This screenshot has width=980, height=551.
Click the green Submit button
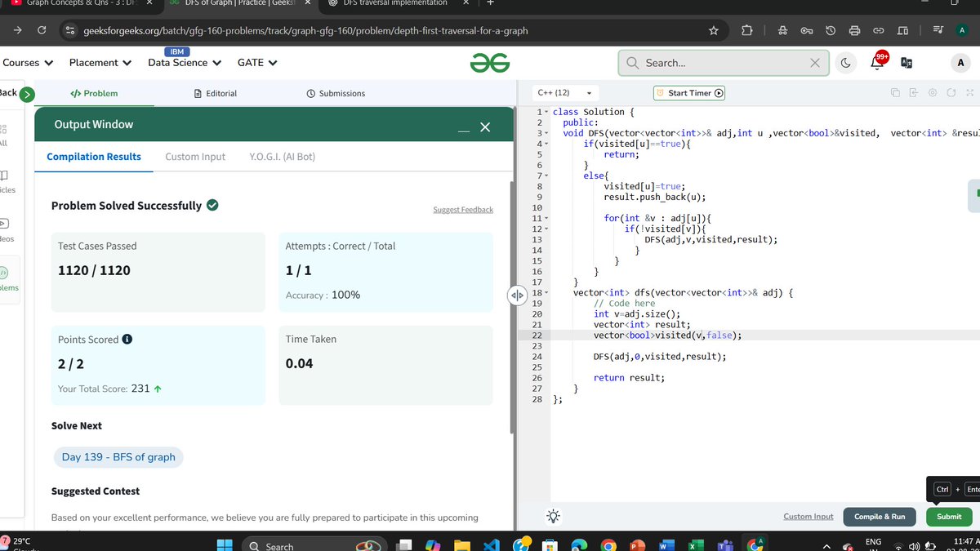coord(949,517)
